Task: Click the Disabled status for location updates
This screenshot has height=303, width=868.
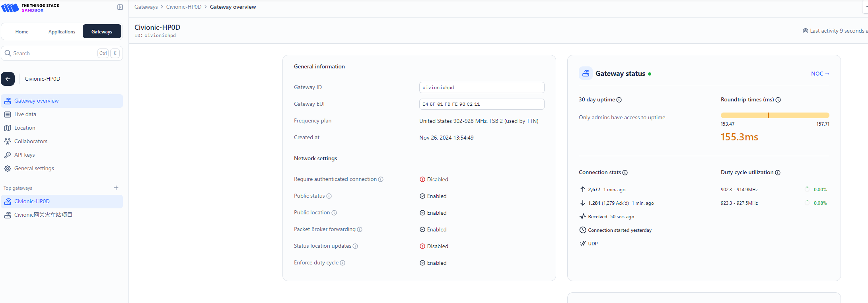Action: (x=434, y=246)
